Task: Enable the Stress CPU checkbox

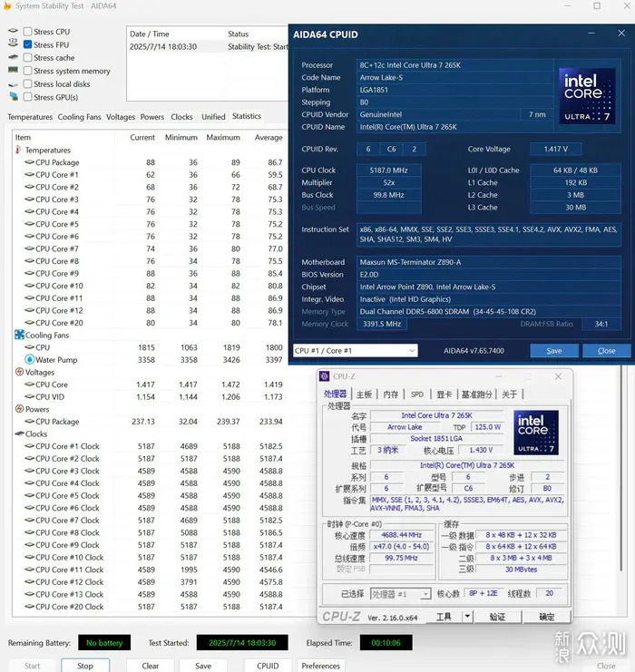Action: [27, 32]
